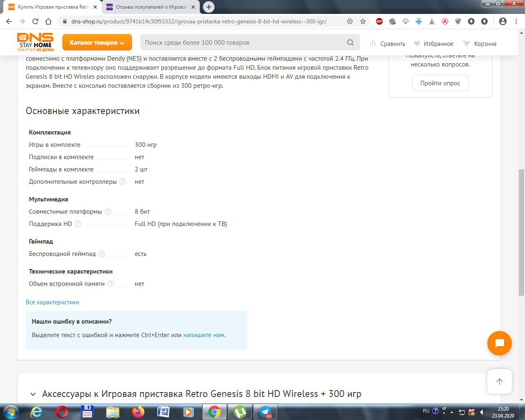Viewport: 525px width, 420px height.
Task: Click the DNS Stay Home logo
Action: [x=35, y=42]
